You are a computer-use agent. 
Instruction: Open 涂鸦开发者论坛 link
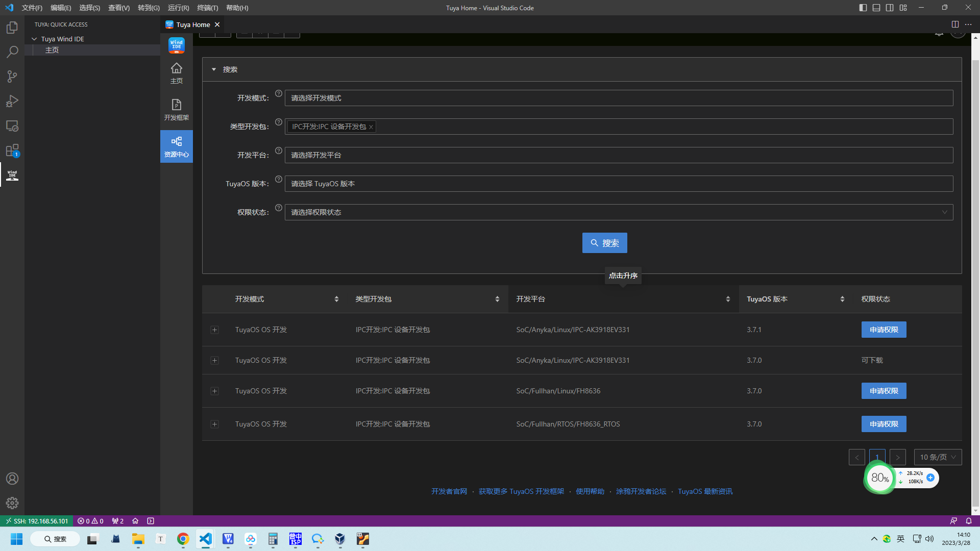[x=641, y=491]
